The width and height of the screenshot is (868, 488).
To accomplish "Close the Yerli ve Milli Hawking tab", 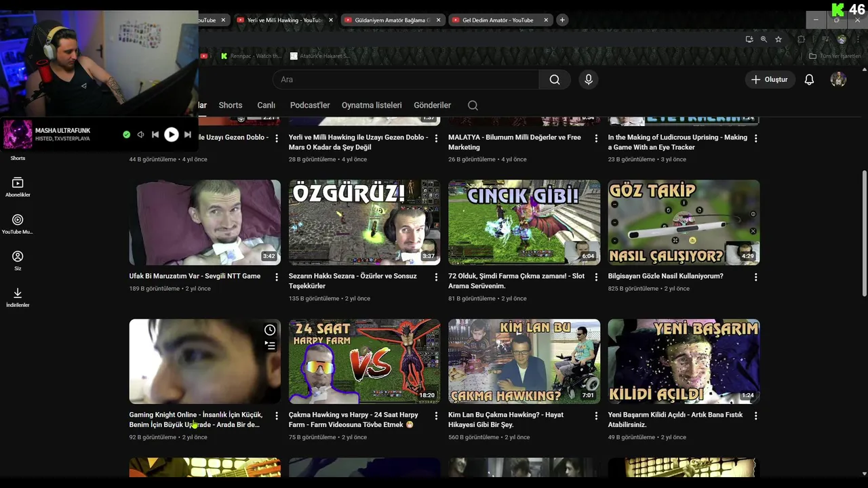I will [x=331, y=20].
